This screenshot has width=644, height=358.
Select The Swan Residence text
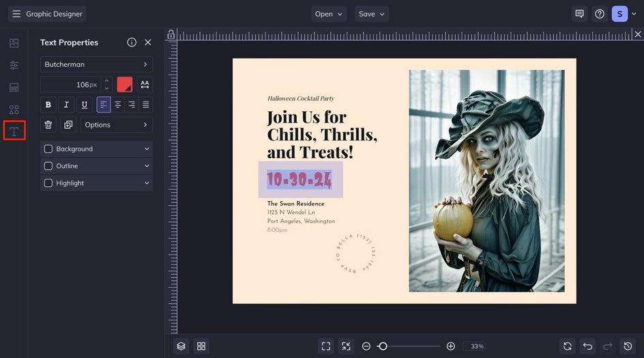click(295, 204)
